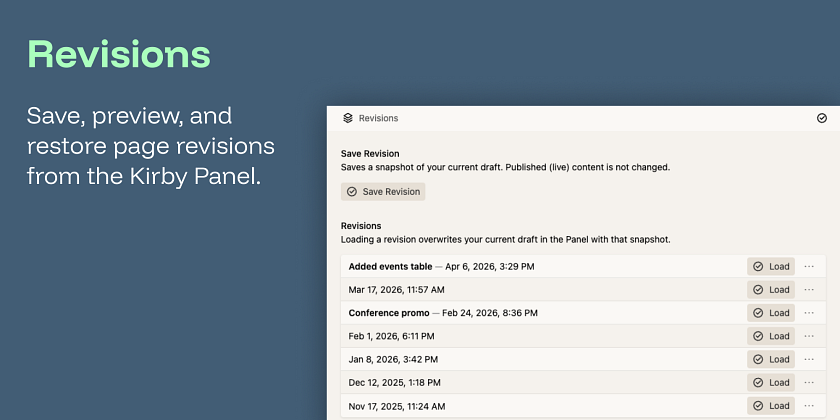This screenshot has width=840, height=420.
Task: Click the Save Revision button
Action: click(x=383, y=191)
